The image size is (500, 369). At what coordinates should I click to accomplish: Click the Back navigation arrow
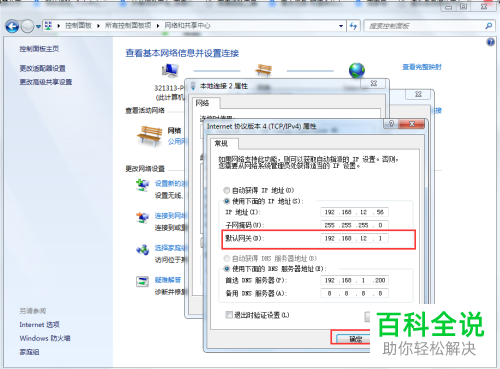[12, 26]
